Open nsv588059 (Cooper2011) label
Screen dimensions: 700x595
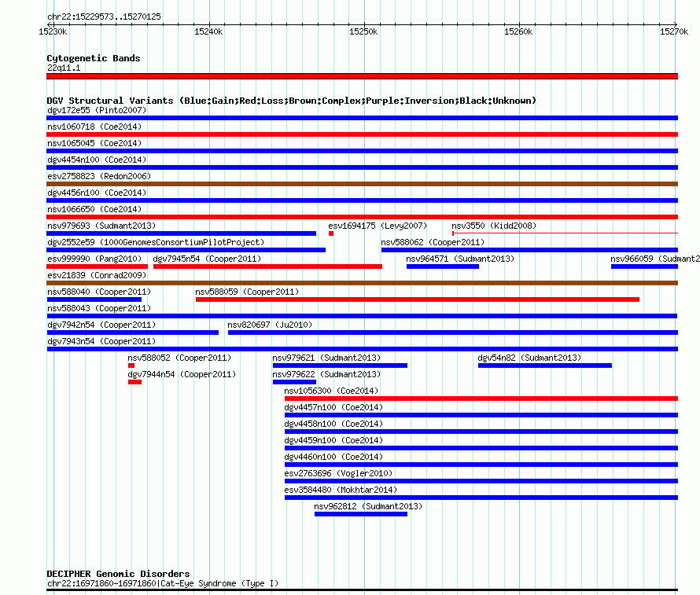[247, 292]
